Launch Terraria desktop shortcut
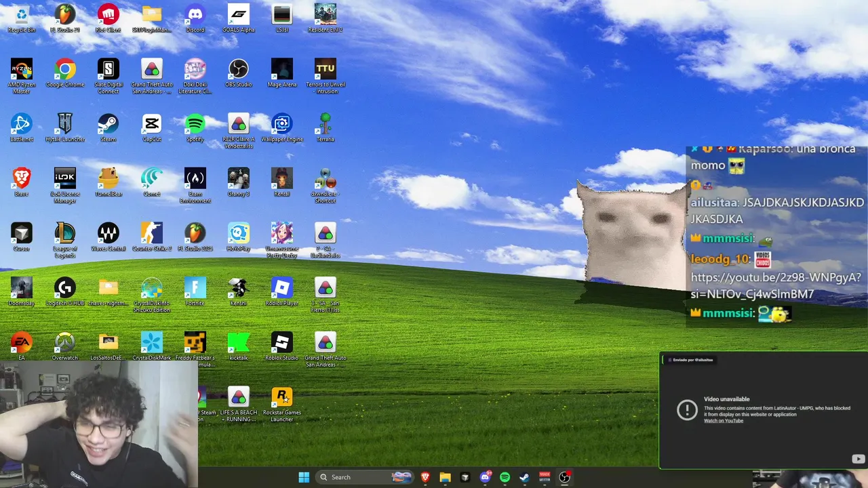The height and width of the screenshot is (488, 868). 325,127
